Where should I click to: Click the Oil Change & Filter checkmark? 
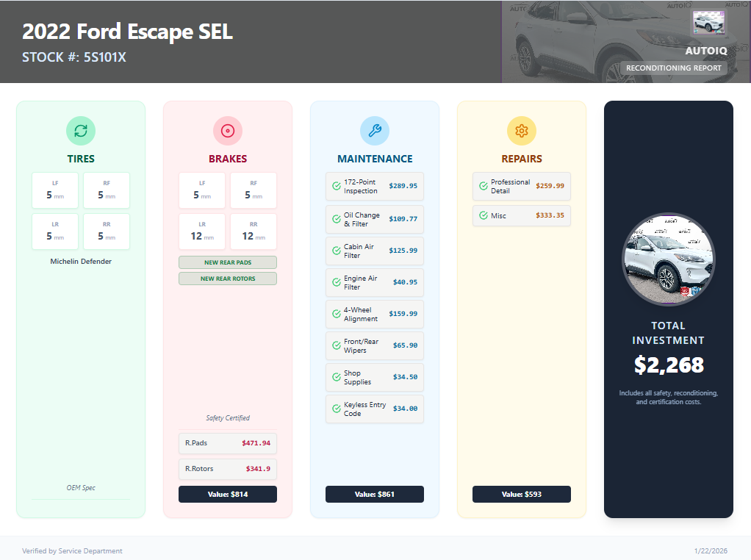(337, 219)
